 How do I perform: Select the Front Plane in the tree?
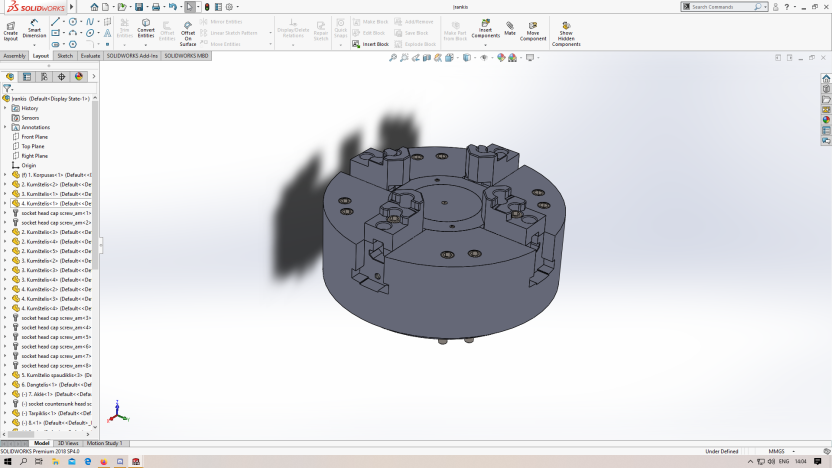[34, 137]
